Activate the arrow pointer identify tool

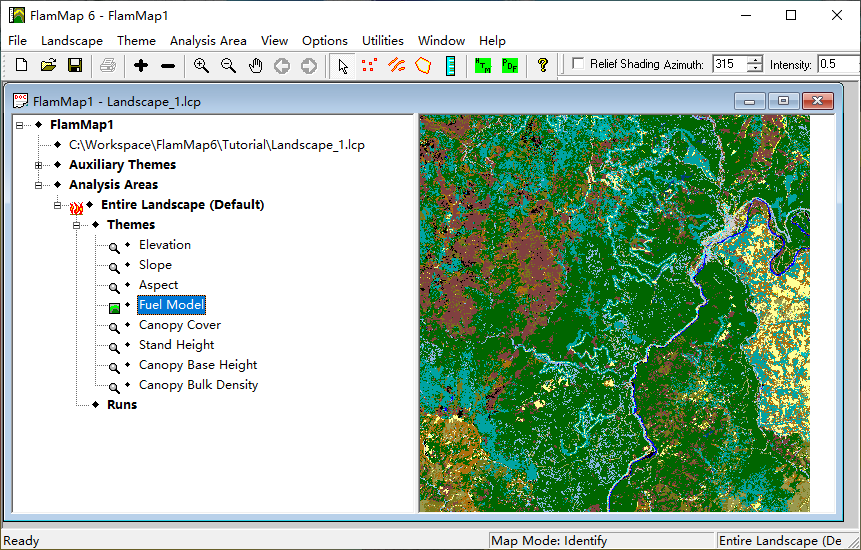(343, 65)
